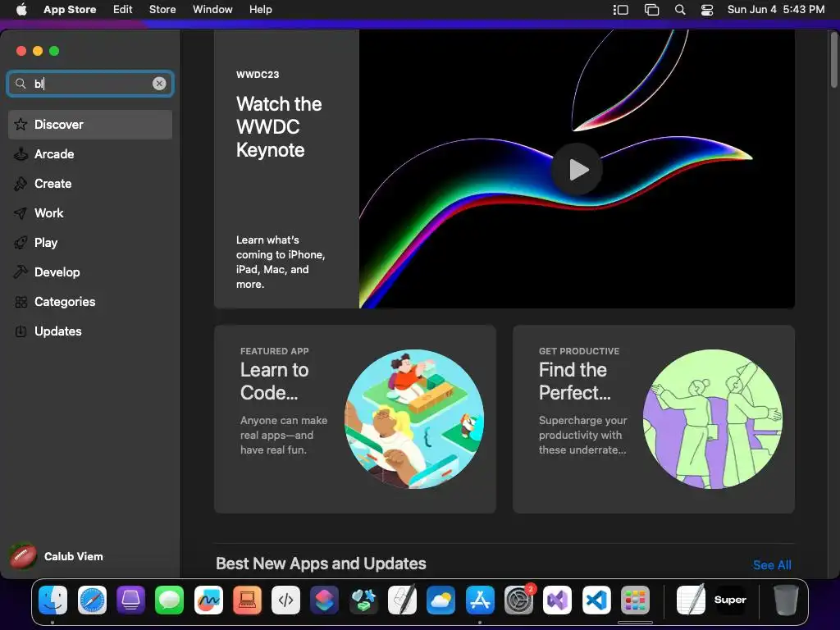
Task: Click the vertical scrollbar of App Store window
Action: click(x=833, y=59)
